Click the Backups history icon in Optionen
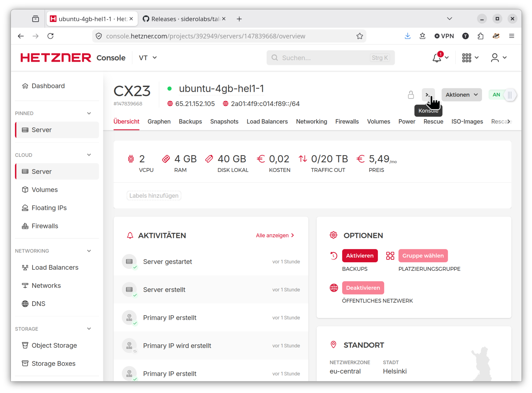Screen dimensions: 532x393 (x=334, y=256)
